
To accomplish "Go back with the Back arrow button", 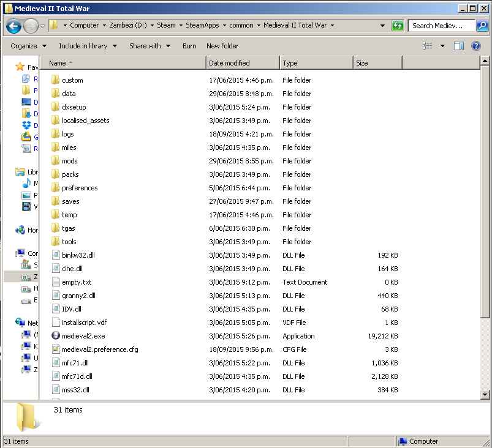I will 14,26.
